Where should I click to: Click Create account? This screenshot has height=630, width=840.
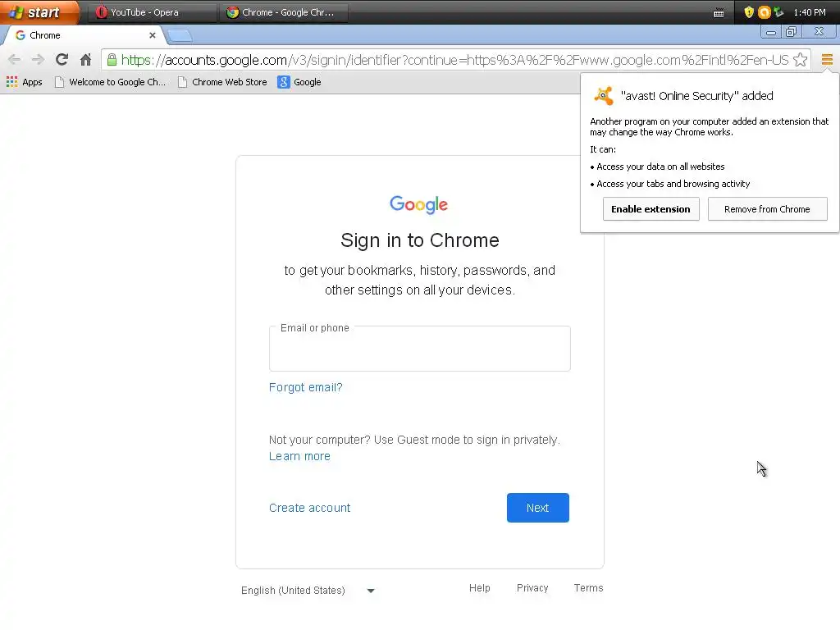309,508
